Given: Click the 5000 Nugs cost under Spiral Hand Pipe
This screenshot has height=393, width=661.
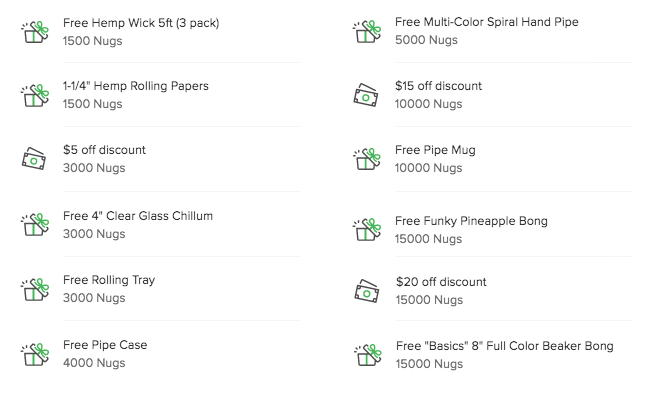Looking at the screenshot, I should [x=426, y=40].
